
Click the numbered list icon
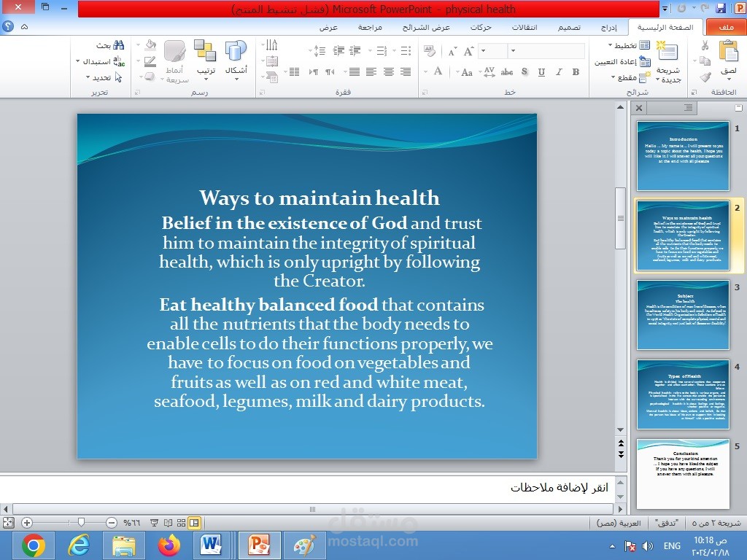click(382, 50)
